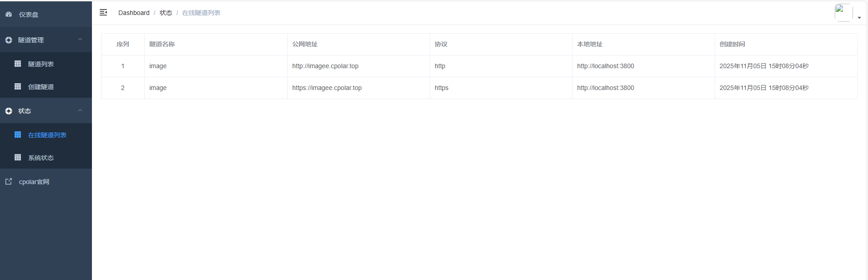This screenshot has height=280, width=868.
Task: Click the user avatar image
Action: pyautogui.click(x=843, y=13)
